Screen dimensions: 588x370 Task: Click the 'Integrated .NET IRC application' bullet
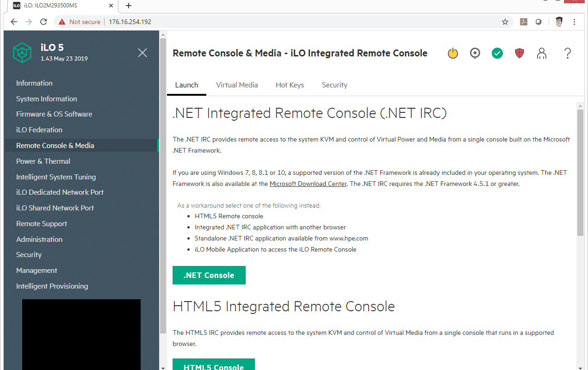[270, 227]
